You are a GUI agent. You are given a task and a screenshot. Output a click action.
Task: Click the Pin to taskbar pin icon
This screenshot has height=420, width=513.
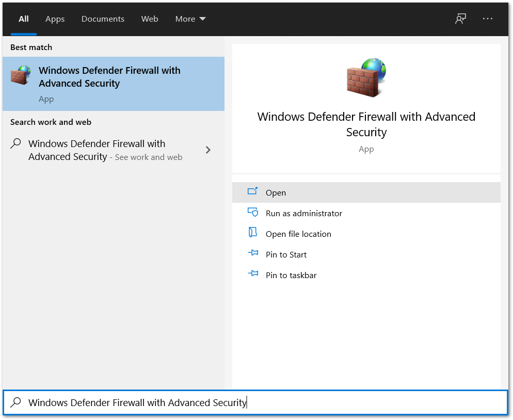tap(253, 273)
